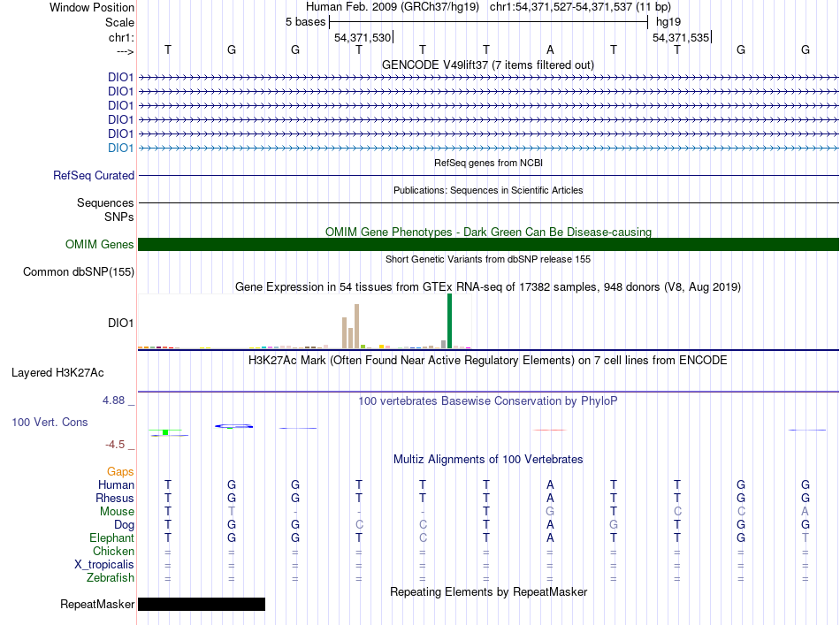The width and height of the screenshot is (840, 625).
Task: Click the A base in the Dog alignment row
Action: tap(550, 525)
